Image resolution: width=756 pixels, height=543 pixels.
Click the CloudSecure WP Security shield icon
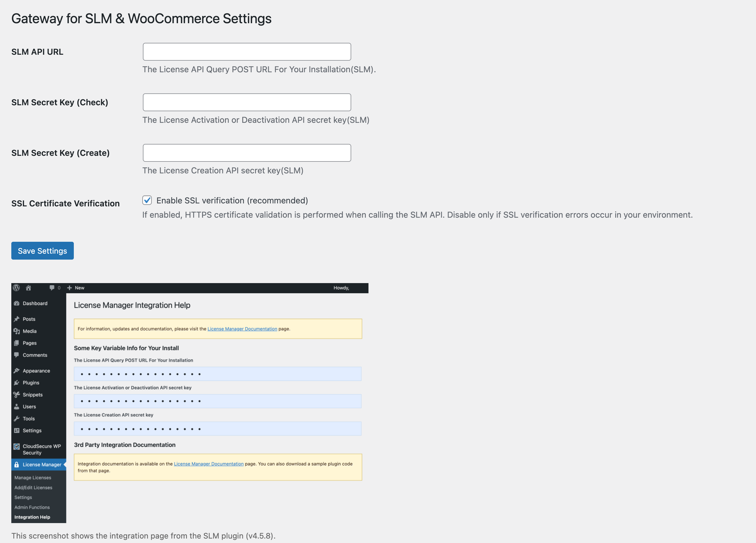17,447
